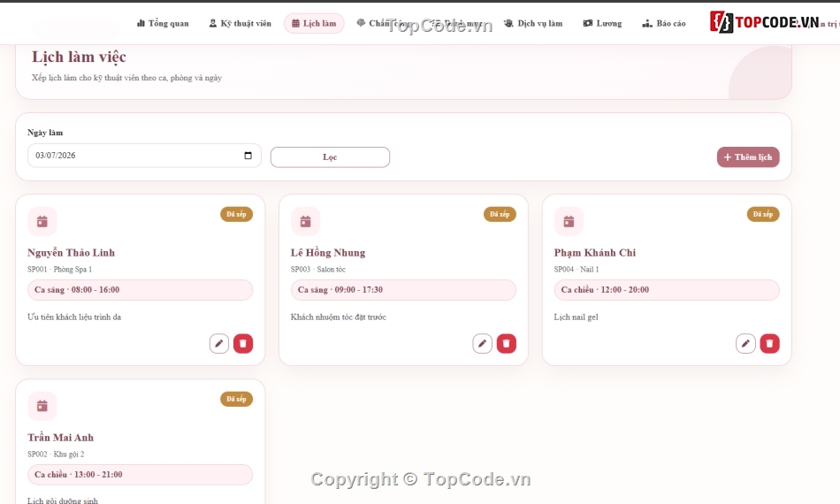Select the Lịch làm navigation tab
This screenshot has height=504, width=840.
coord(314,24)
